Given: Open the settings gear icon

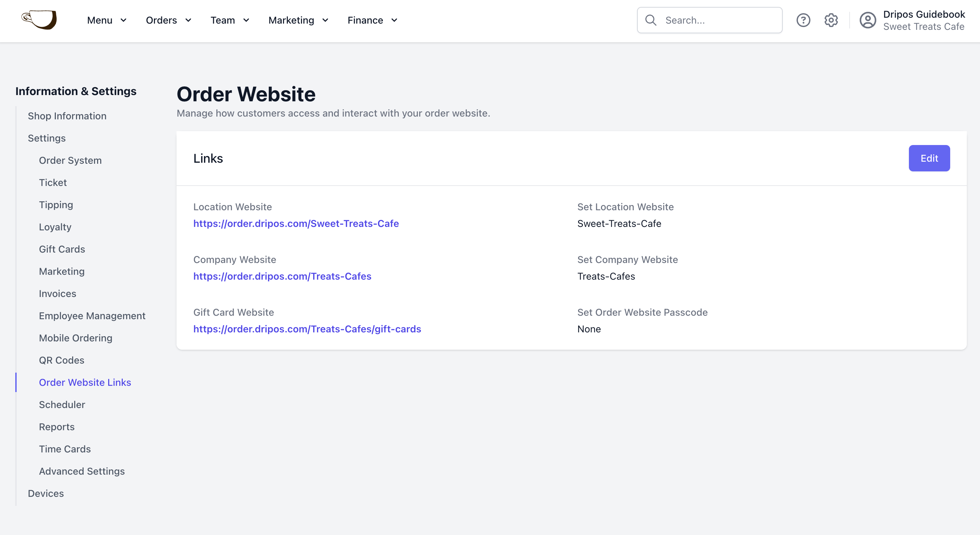Looking at the screenshot, I should (x=831, y=20).
